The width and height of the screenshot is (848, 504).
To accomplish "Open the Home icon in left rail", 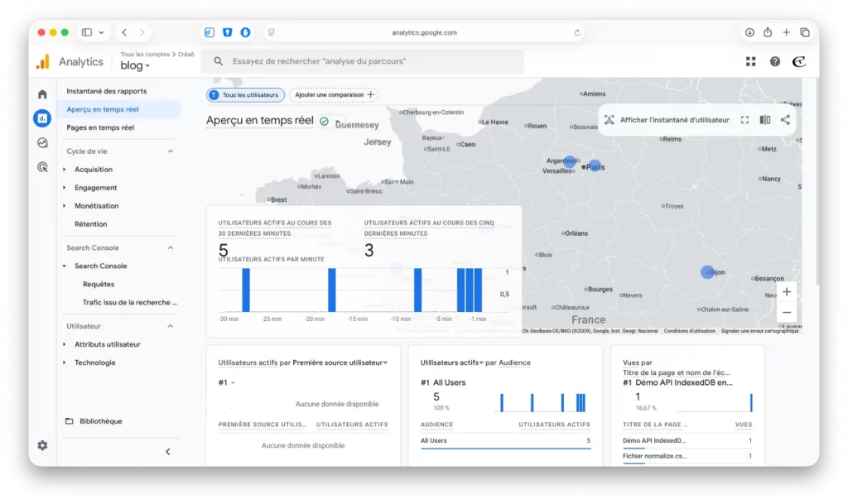I will 42,94.
